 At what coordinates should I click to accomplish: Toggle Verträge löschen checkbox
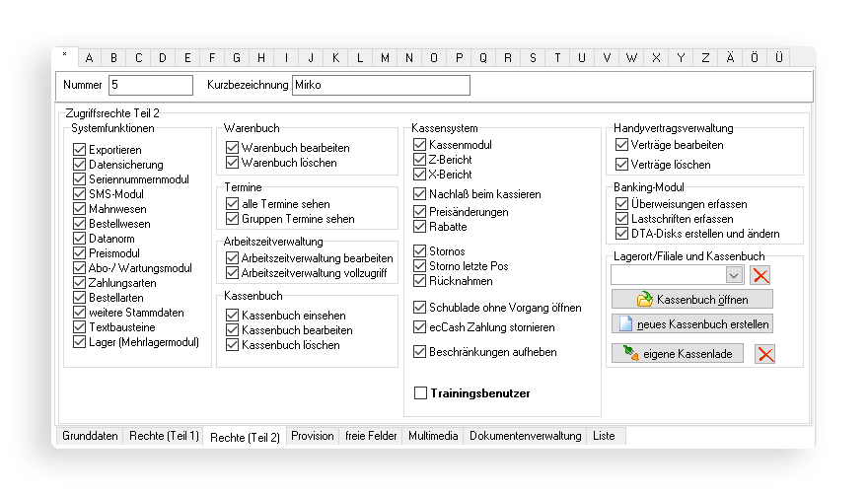click(621, 165)
